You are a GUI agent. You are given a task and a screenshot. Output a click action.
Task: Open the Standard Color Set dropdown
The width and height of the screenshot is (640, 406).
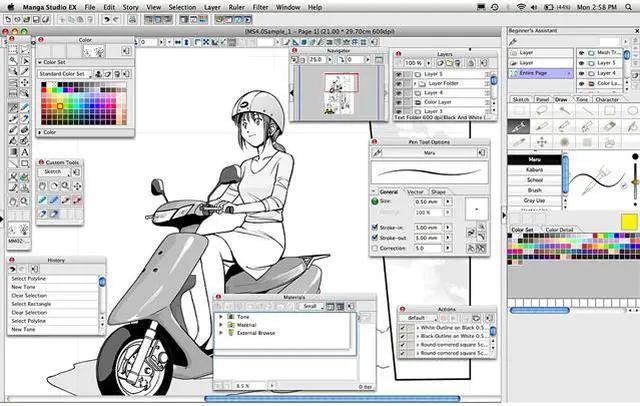(64, 74)
